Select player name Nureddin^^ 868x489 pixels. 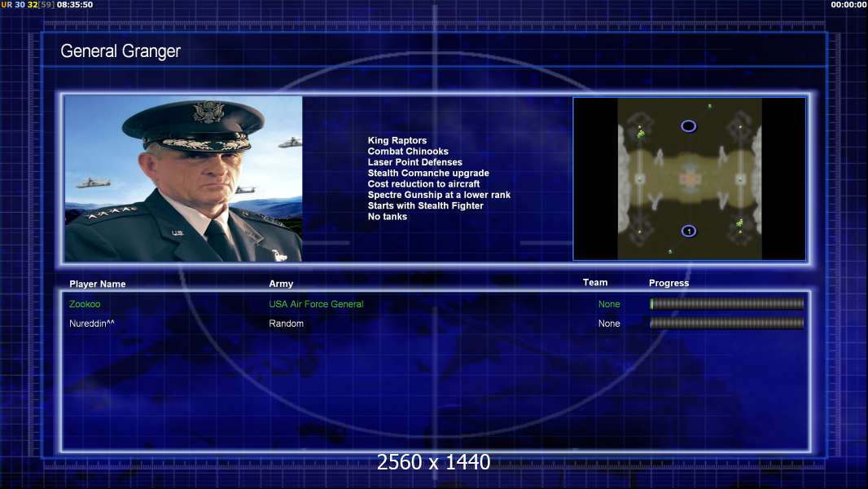(x=92, y=324)
